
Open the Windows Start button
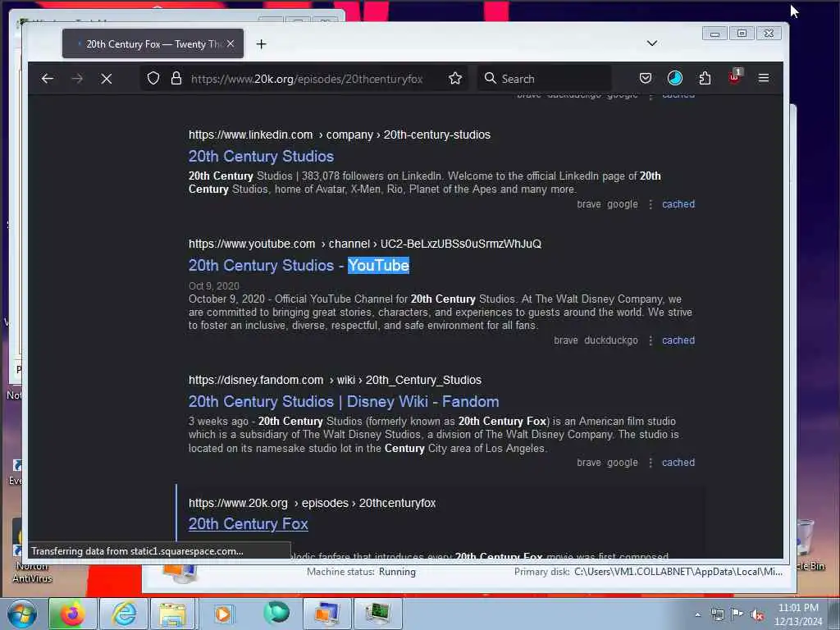tap(22, 614)
